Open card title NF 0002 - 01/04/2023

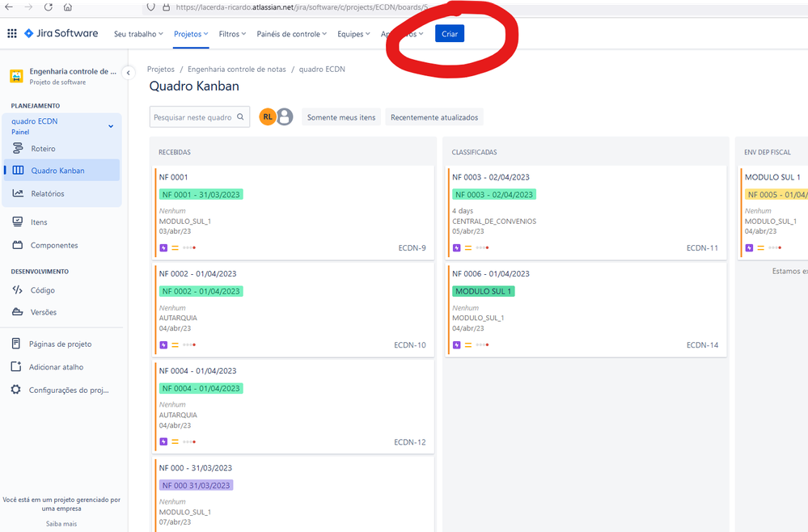tap(198, 273)
